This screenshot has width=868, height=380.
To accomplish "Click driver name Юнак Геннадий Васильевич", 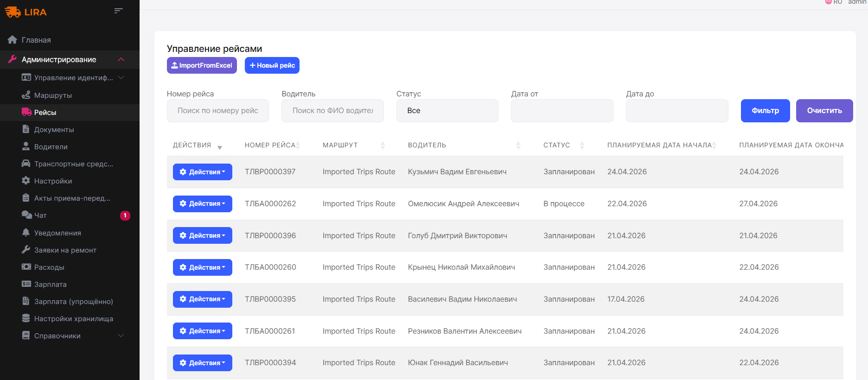I will [x=458, y=363].
